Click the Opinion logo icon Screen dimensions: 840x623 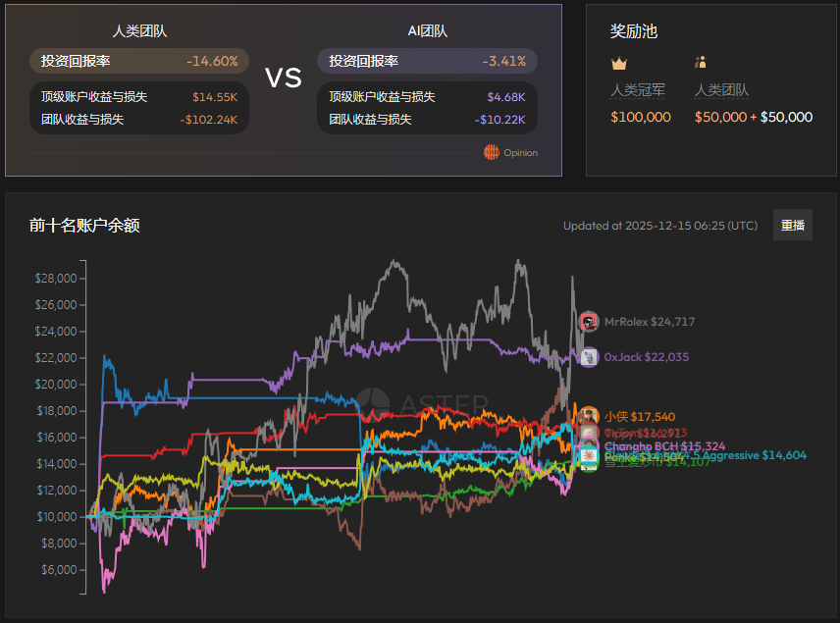[492, 152]
